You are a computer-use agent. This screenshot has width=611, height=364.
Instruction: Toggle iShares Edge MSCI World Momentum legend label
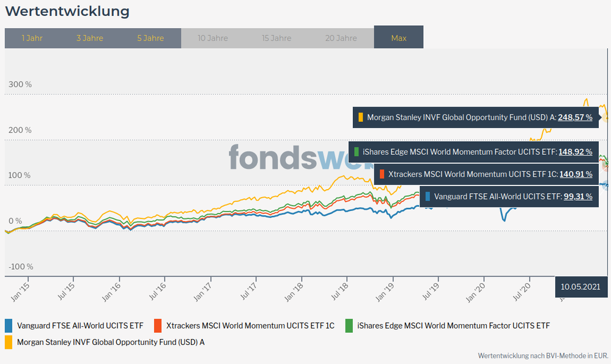point(453,325)
